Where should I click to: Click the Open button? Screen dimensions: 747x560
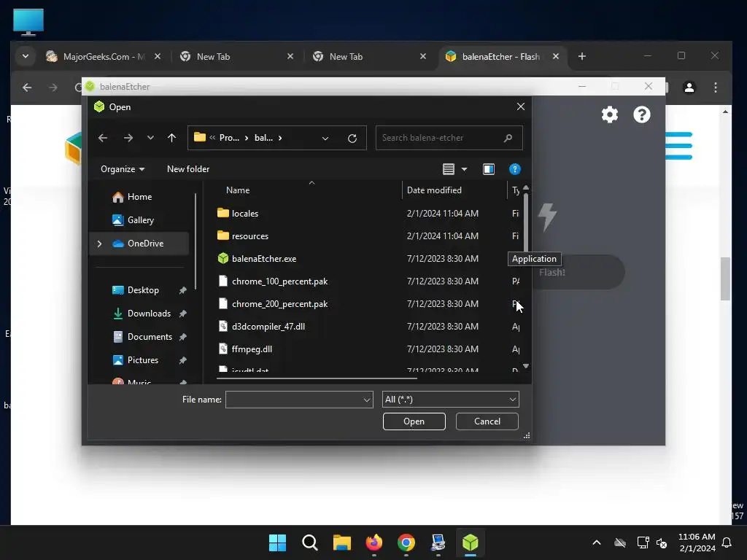pos(414,421)
